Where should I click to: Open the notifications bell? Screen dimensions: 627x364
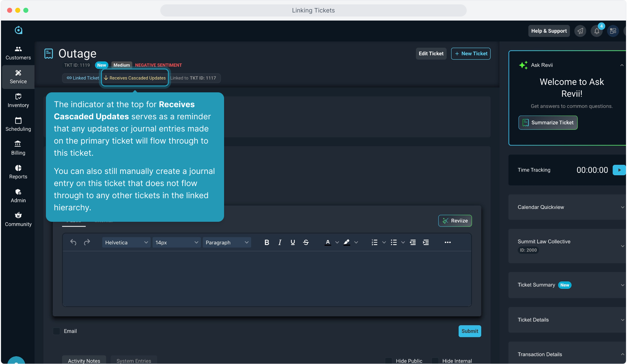597,31
